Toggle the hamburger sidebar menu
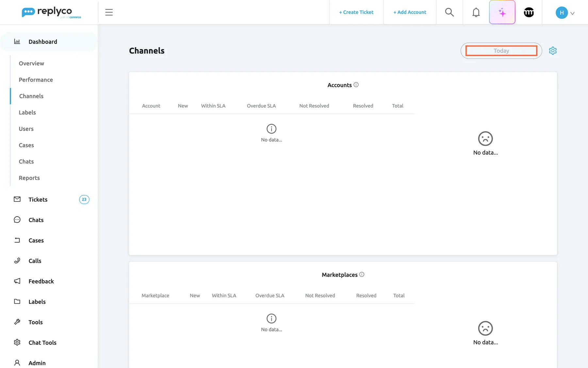Screen dimensions: 588x368 [x=109, y=12]
